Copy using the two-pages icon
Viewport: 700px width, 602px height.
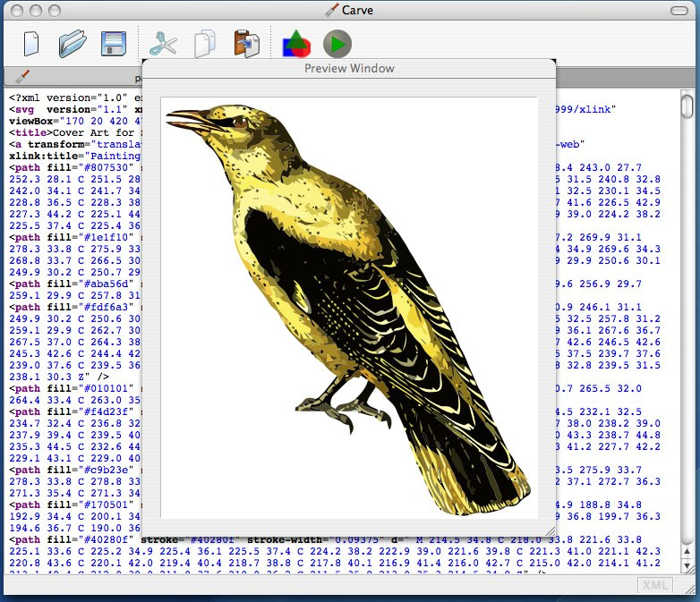[205, 44]
